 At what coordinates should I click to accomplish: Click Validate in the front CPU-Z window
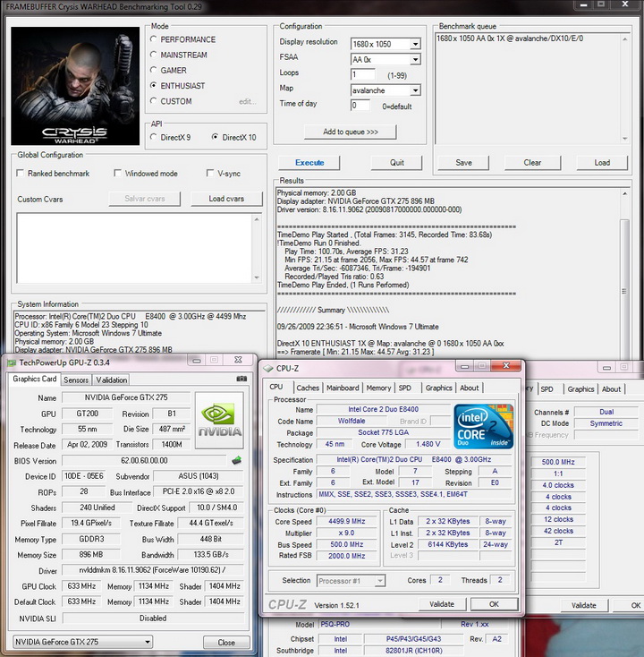pos(442,604)
